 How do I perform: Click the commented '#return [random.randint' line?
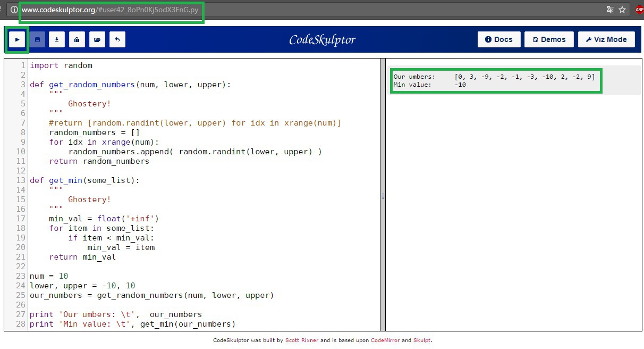click(195, 123)
